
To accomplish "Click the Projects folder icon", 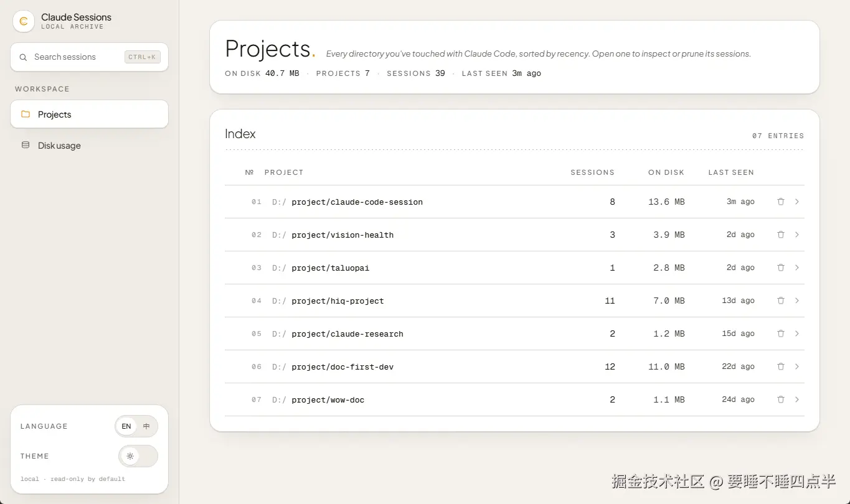I will tap(26, 114).
